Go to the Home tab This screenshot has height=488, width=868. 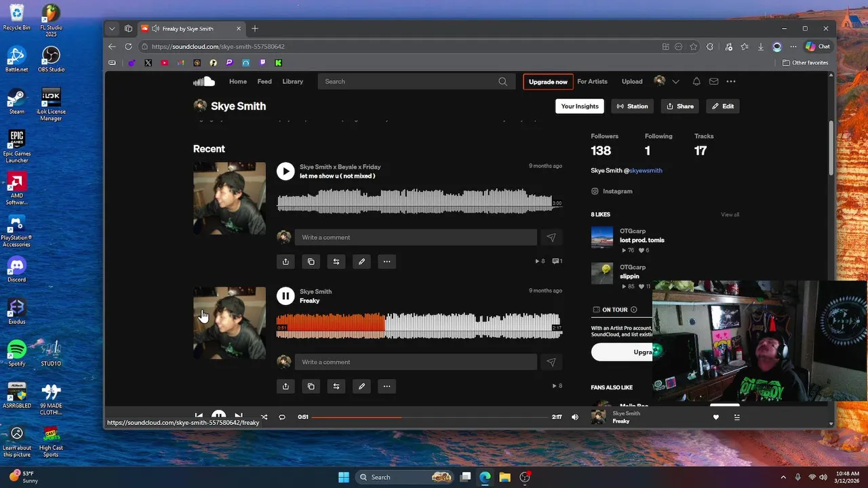(x=238, y=81)
